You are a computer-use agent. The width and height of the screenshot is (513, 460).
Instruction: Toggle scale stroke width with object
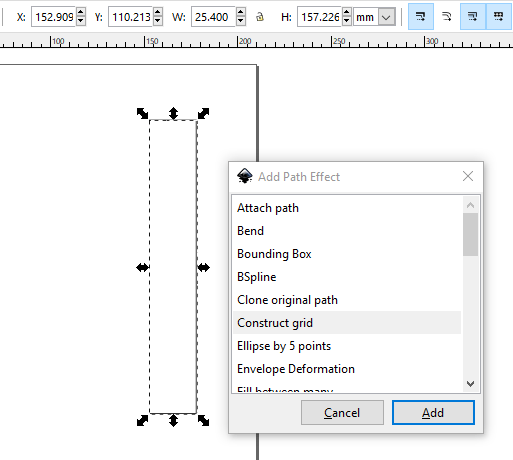click(x=421, y=16)
